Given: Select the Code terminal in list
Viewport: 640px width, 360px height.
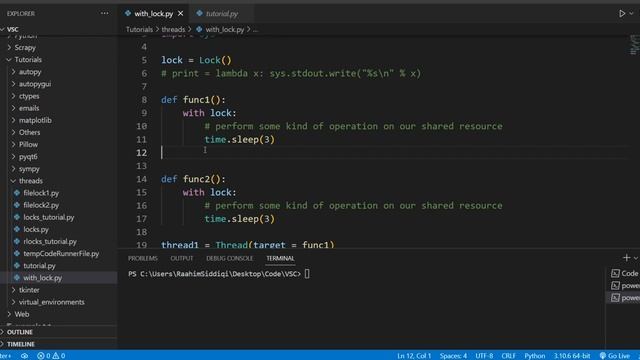Looking at the screenshot, I should click(624, 273).
